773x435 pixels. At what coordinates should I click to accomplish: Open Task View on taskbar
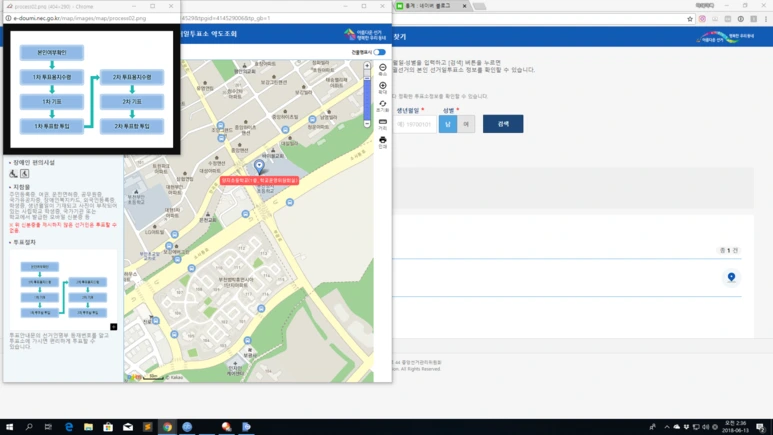pyautogui.click(x=48, y=427)
